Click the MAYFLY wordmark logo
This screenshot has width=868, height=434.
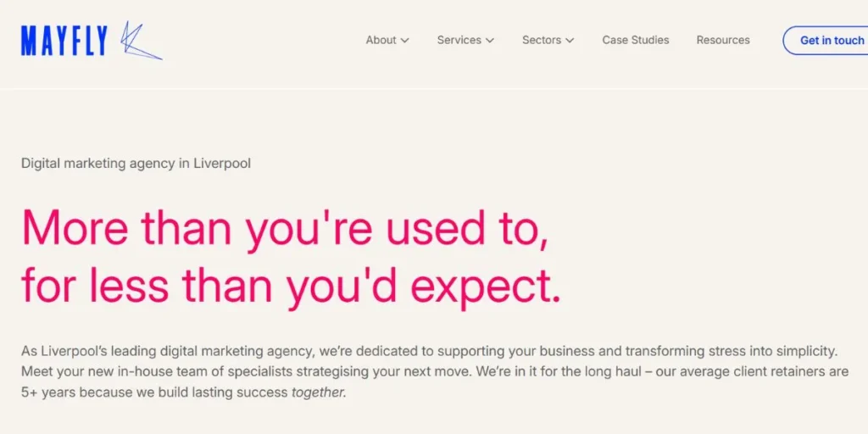point(64,40)
